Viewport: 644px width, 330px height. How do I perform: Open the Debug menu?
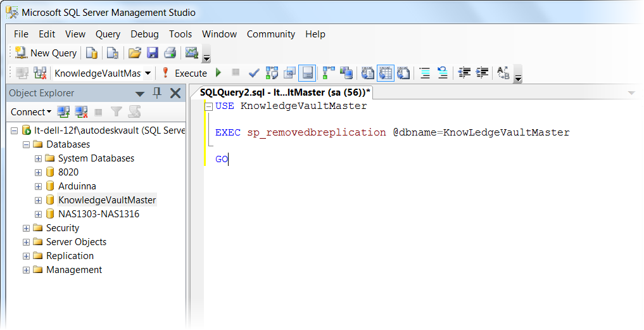point(144,34)
